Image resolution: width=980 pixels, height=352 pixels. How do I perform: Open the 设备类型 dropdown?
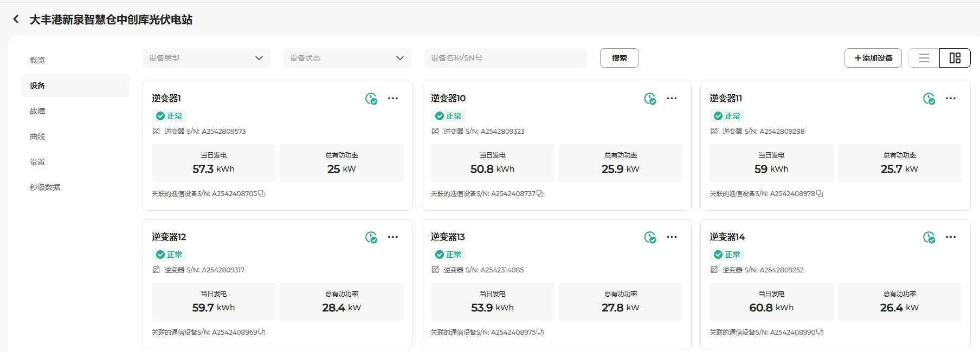[206, 58]
